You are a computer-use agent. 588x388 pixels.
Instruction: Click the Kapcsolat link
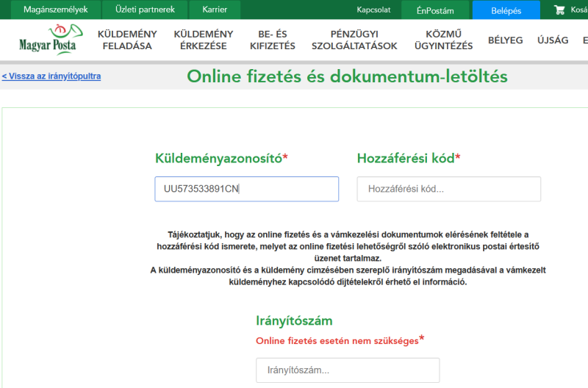click(373, 10)
